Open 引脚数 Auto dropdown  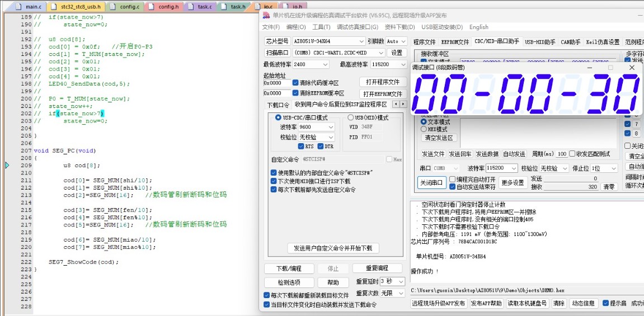tap(396, 41)
